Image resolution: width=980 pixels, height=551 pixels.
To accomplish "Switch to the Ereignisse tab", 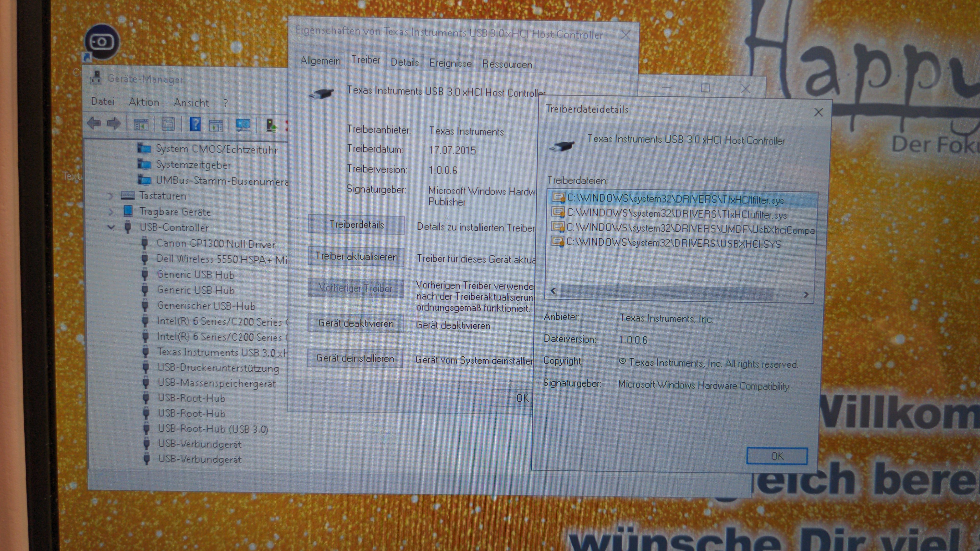I will 450,63.
